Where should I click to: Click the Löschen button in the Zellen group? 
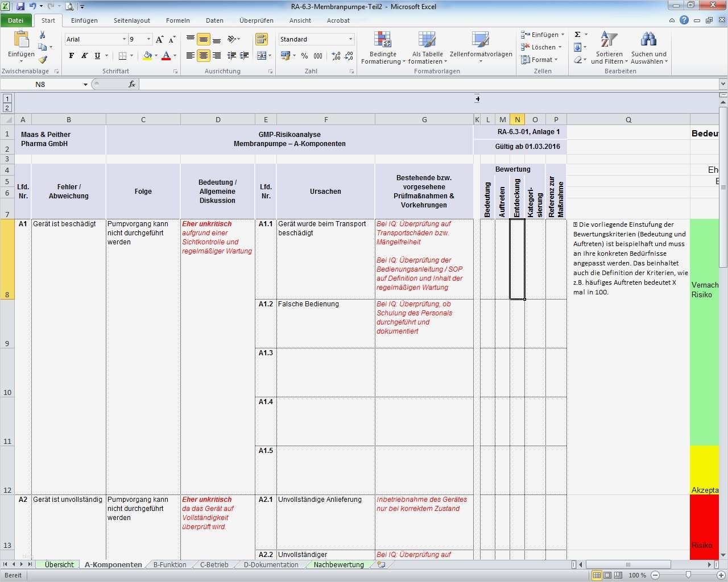click(539, 47)
